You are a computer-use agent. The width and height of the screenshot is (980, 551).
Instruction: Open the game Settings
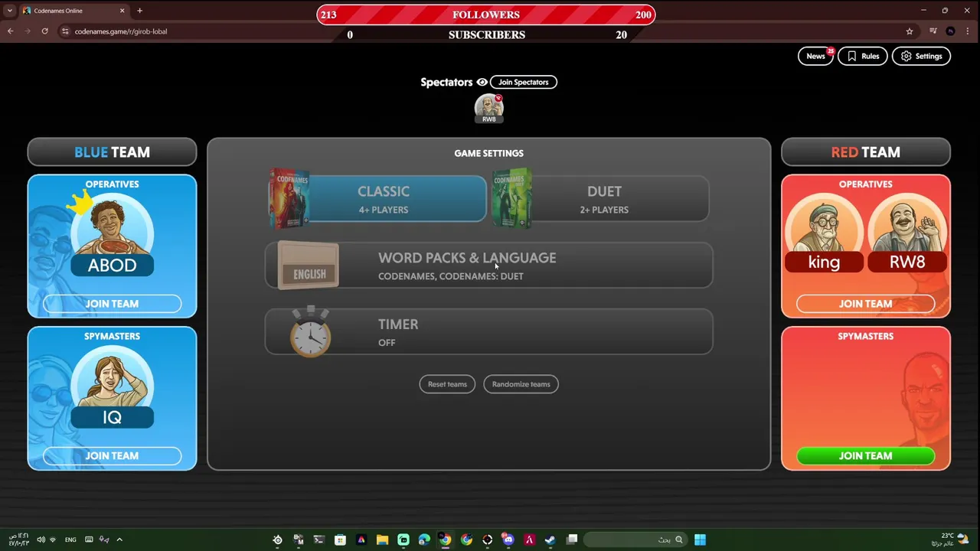pyautogui.click(x=921, y=56)
